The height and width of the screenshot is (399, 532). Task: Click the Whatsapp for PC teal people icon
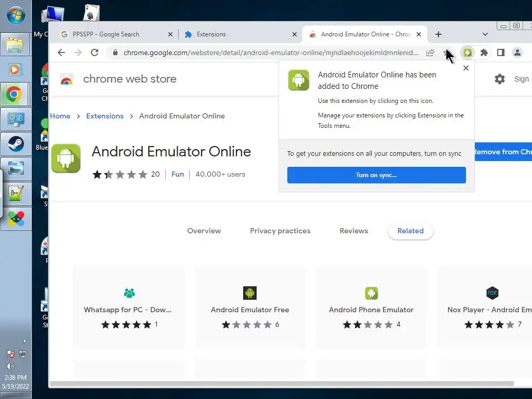click(x=129, y=293)
